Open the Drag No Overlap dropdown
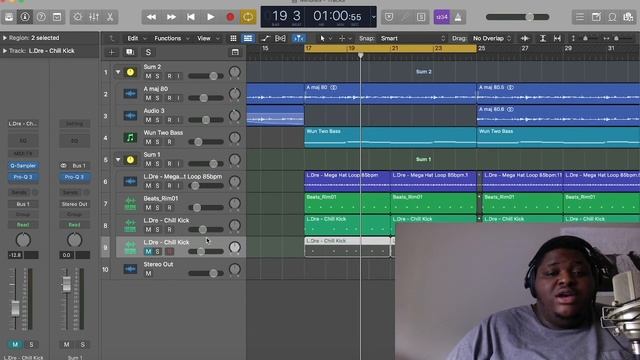Viewport: 640px width, 360px height. (492, 38)
